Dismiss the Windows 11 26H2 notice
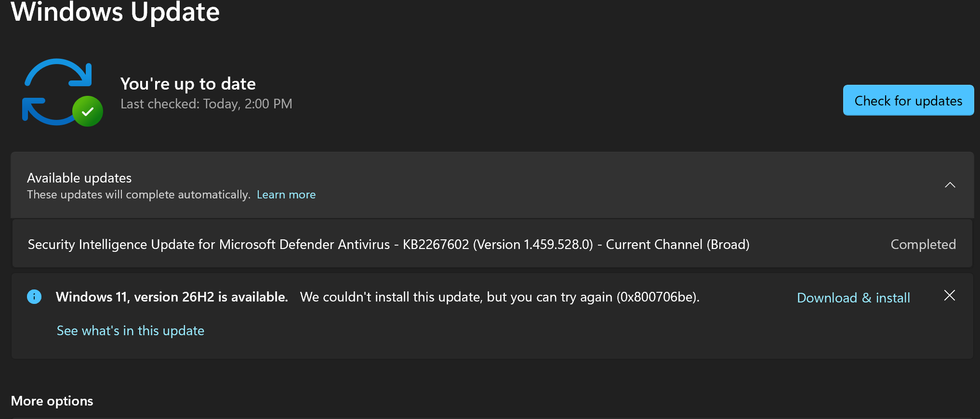 (x=949, y=295)
